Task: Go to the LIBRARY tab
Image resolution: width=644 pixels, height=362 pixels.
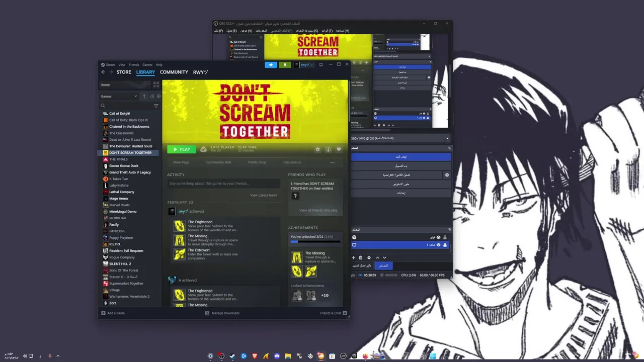Action: pos(145,72)
